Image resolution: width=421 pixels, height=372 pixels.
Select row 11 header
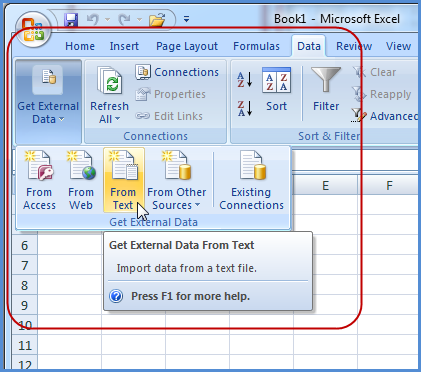[25, 345]
